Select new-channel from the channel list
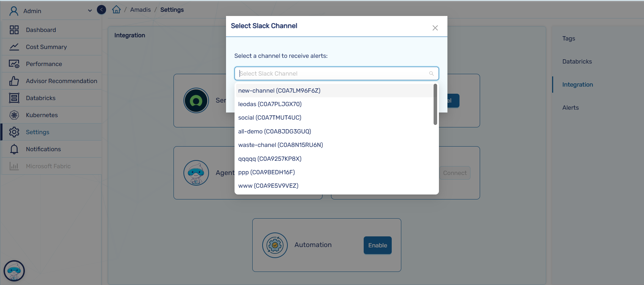 279,91
